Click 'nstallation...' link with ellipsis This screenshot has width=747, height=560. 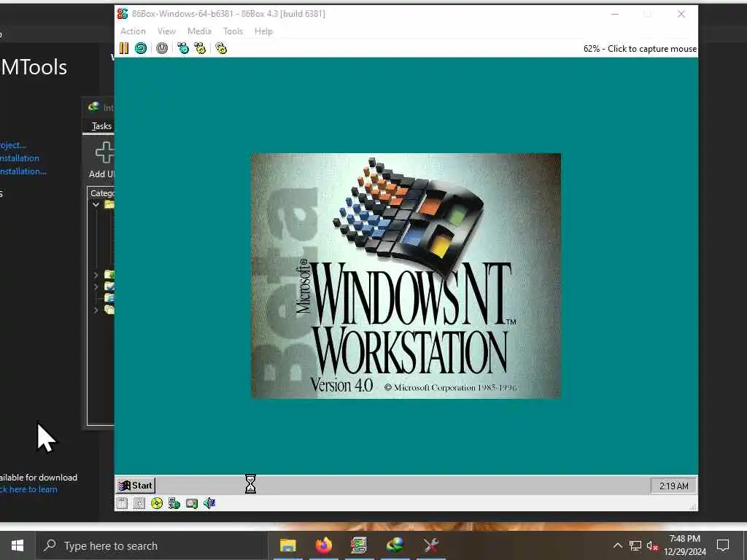pos(23,171)
